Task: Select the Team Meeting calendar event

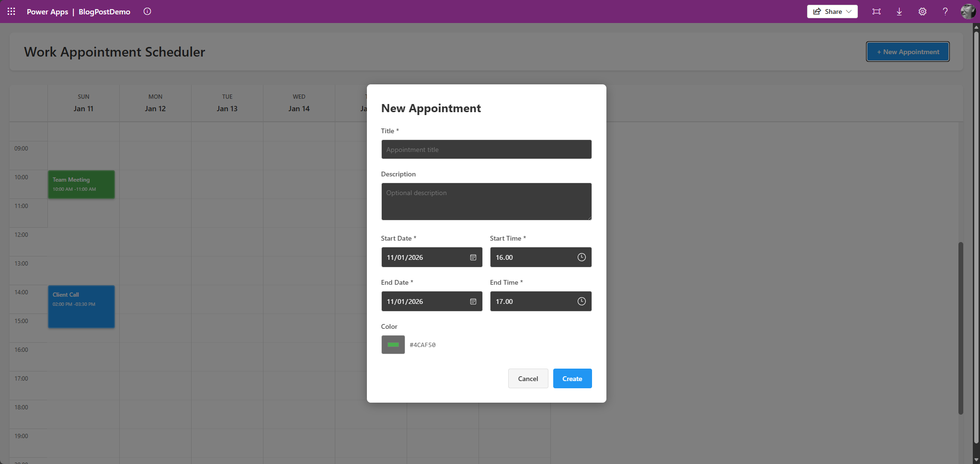Action: (81, 185)
